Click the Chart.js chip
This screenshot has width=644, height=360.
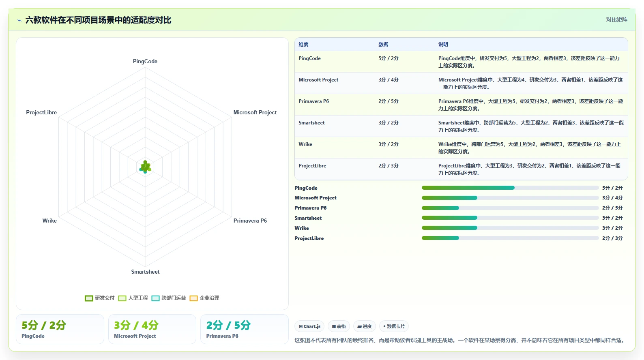309,326
